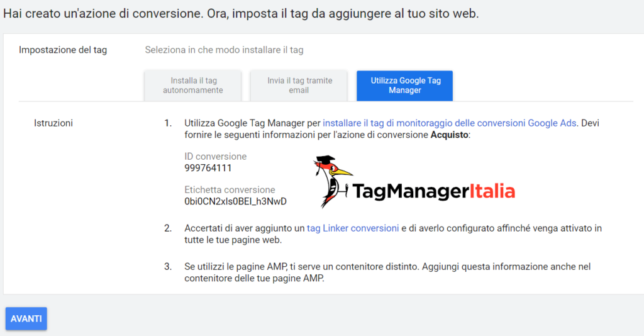Click the AMP pages instruction text

[x=387, y=272]
